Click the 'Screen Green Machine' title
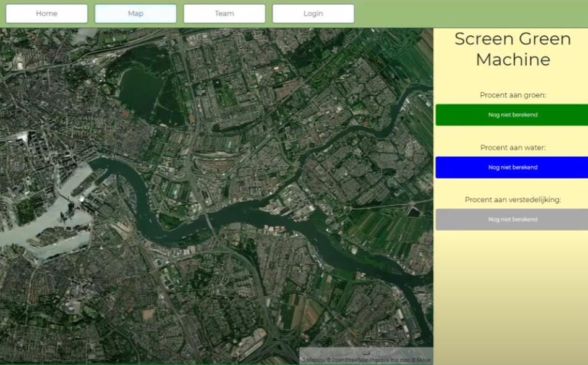This screenshot has height=365, width=588. pyautogui.click(x=513, y=49)
